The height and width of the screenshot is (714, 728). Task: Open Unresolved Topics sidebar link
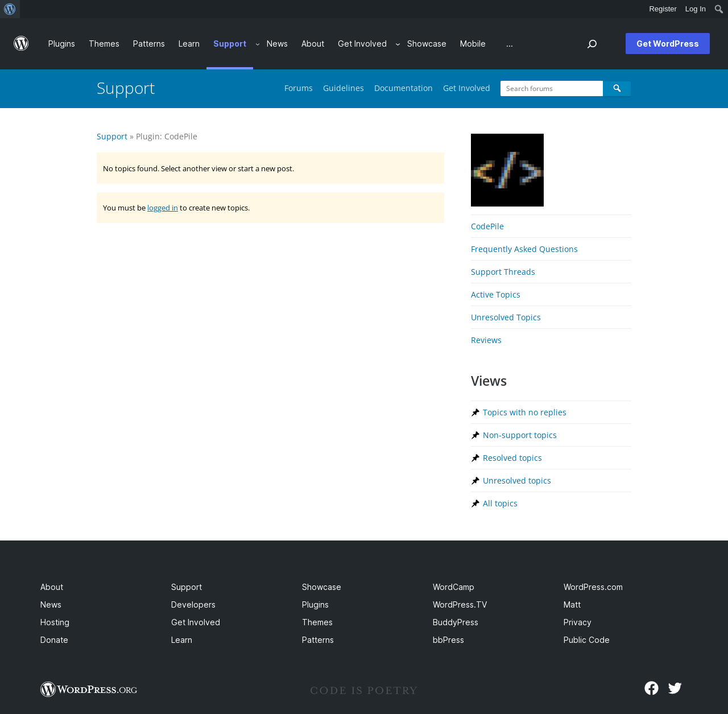click(506, 317)
